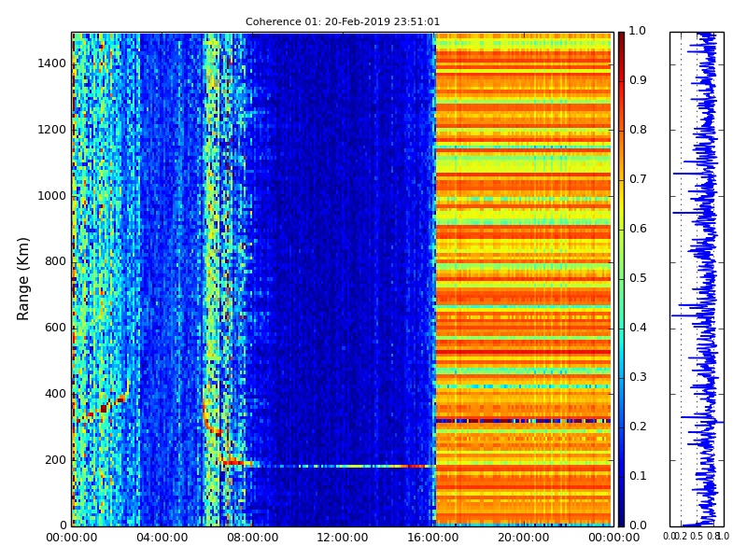
Task: Click the 04:00:00 time tick label
Action: click(x=162, y=539)
